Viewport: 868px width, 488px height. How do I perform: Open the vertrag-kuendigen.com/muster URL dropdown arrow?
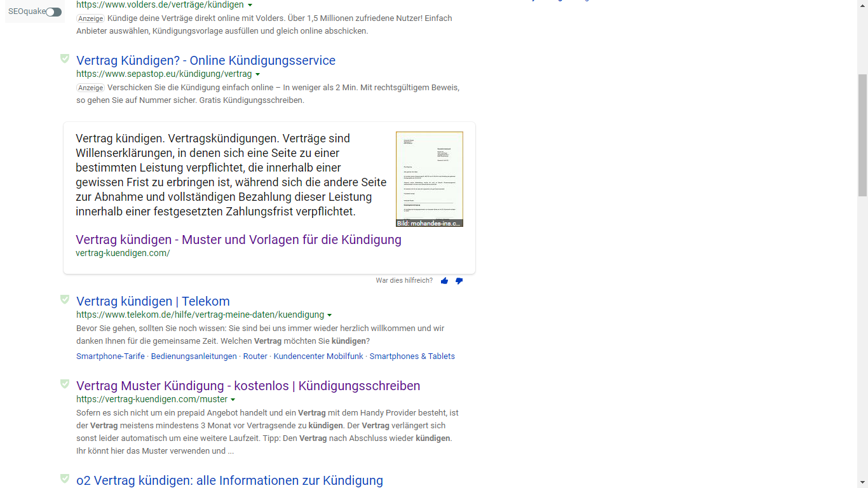[233, 400]
